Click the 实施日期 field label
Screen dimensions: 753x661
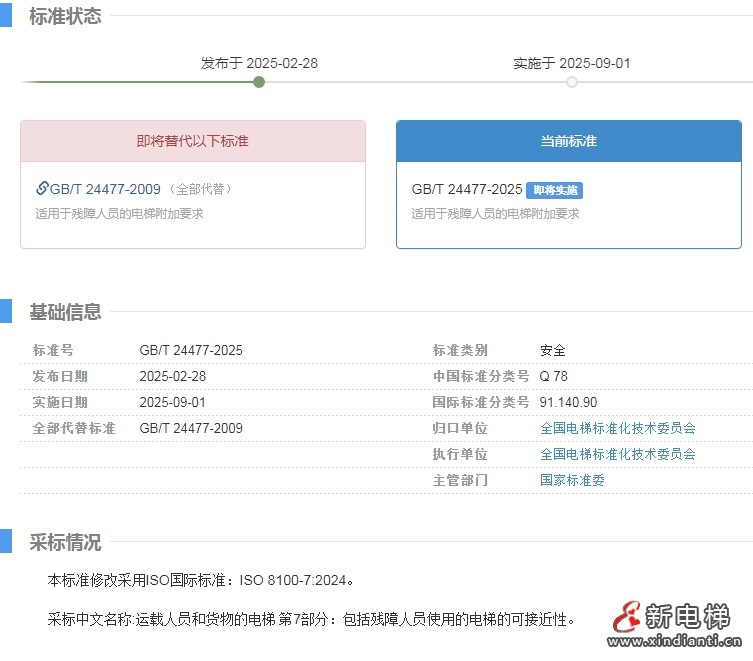[60, 402]
